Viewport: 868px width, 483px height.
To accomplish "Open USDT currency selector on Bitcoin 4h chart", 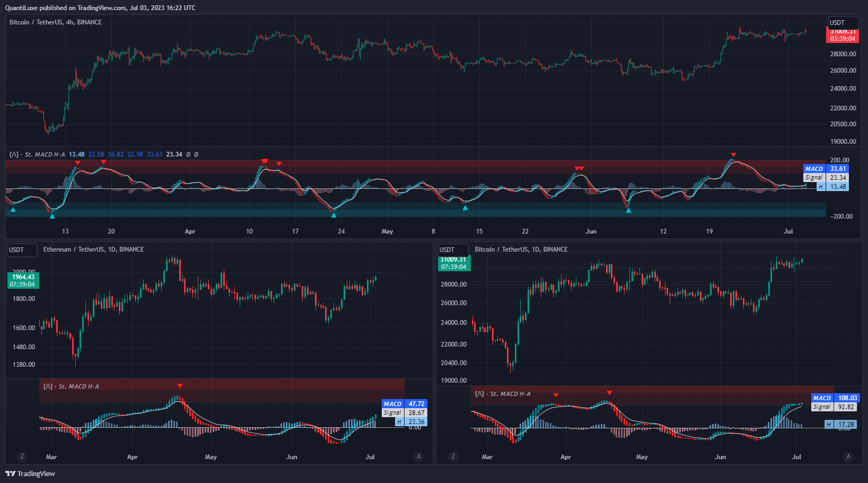I will [x=843, y=23].
